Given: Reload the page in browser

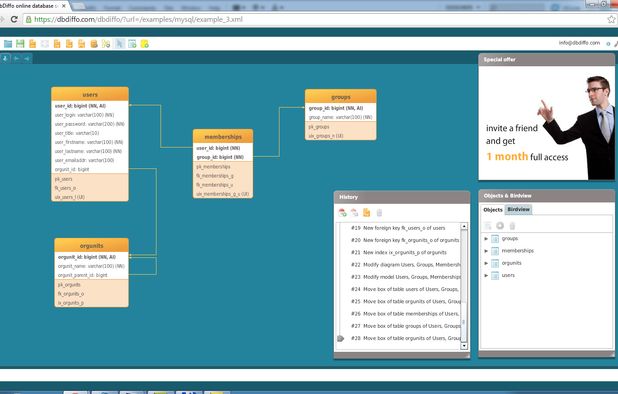Looking at the screenshot, I should [14, 19].
